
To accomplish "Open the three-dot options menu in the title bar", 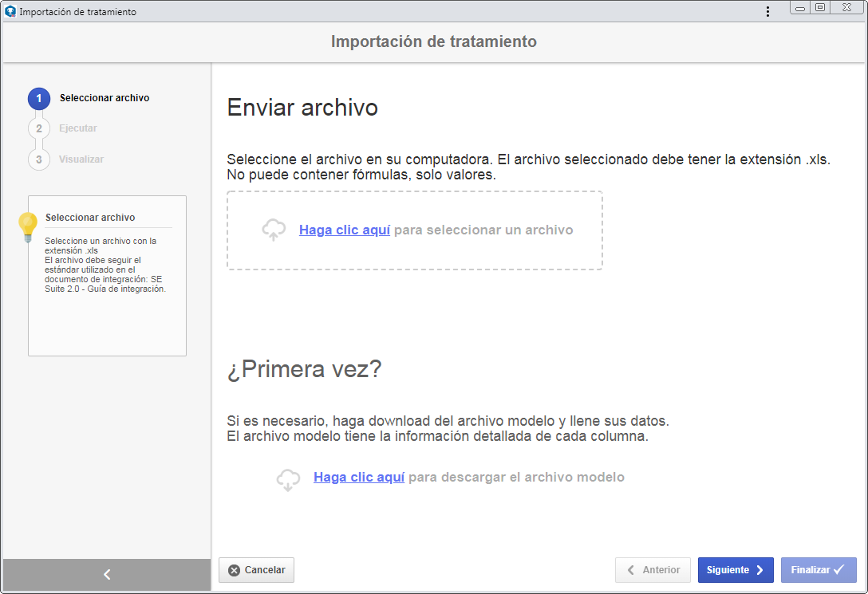I will (767, 12).
